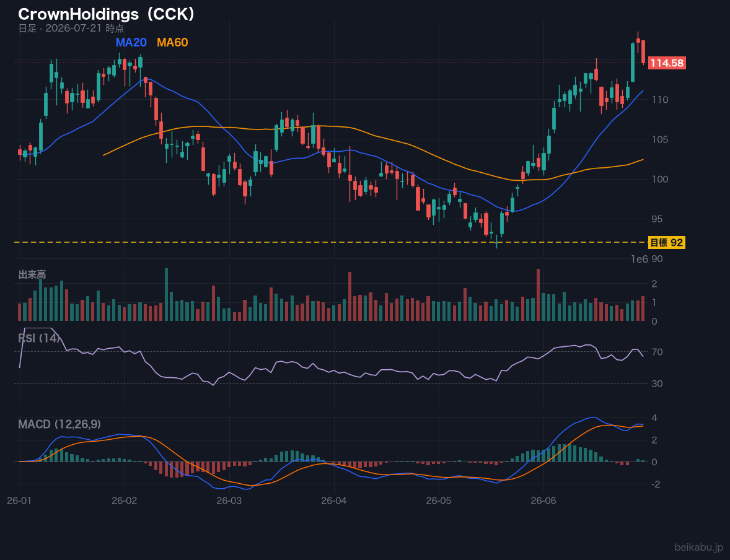Viewport: 730px width, 560px height.
Task: Click the RSI 70 level label
Action: pyautogui.click(x=657, y=352)
